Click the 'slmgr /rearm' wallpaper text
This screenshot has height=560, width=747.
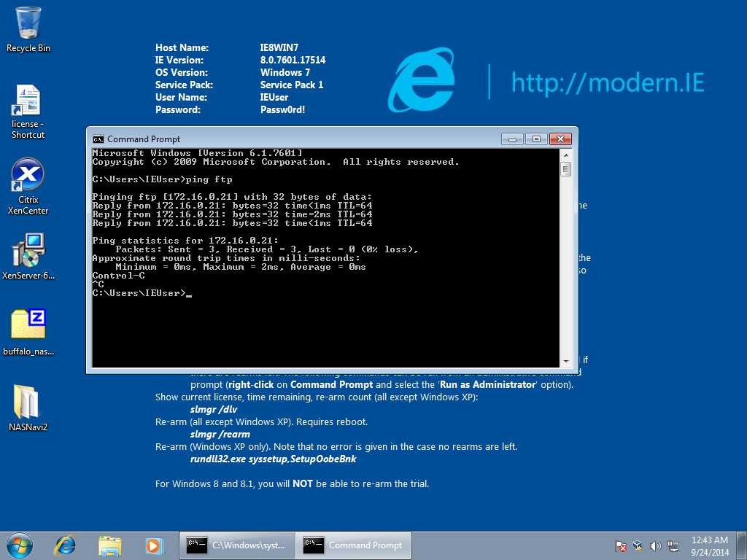[220, 435]
